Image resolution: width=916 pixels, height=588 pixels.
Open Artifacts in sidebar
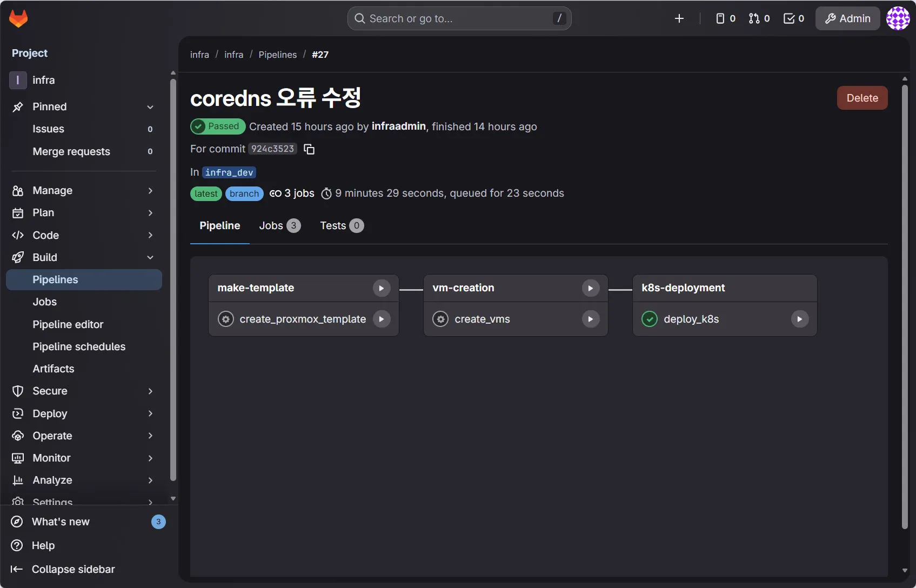[84, 369]
